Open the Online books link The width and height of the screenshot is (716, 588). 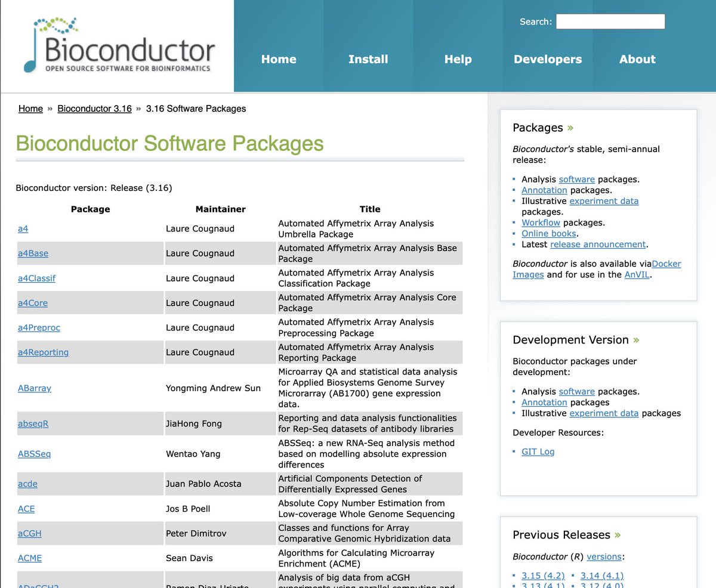[x=549, y=234]
